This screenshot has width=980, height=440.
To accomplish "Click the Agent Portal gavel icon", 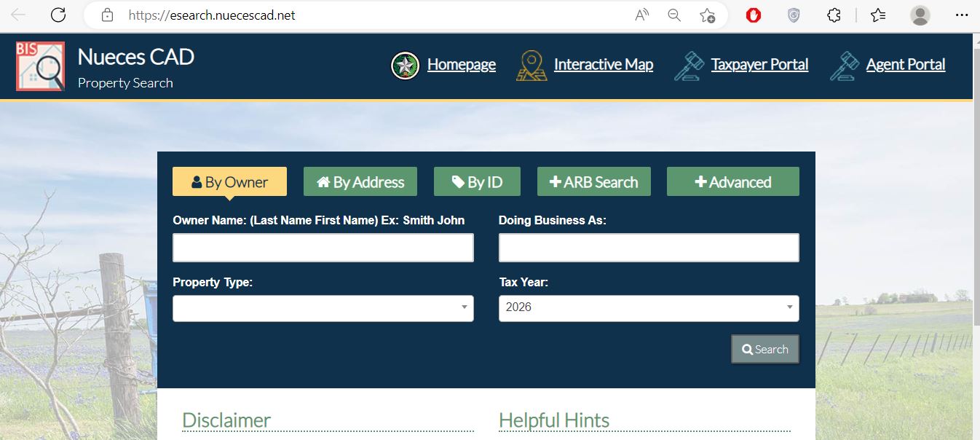I will [844, 66].
